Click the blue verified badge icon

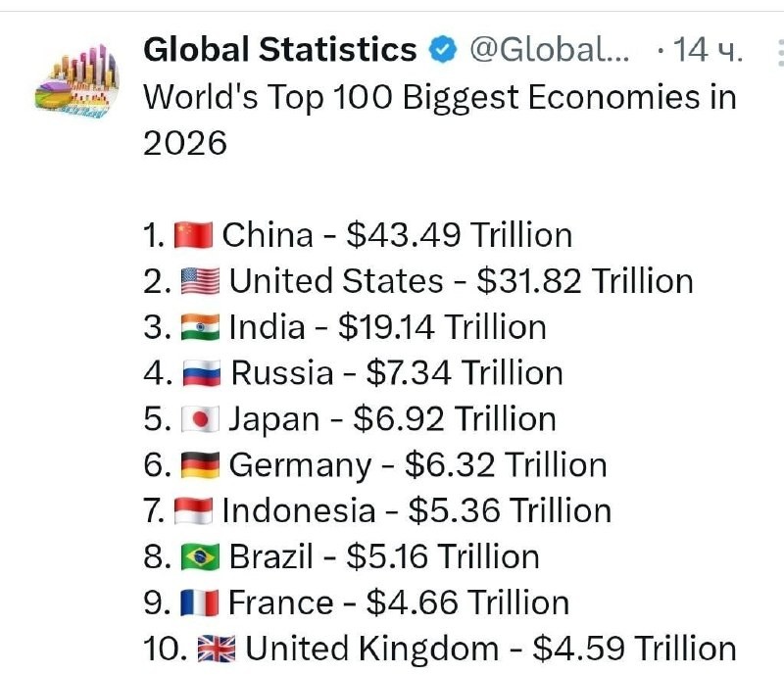444,50
